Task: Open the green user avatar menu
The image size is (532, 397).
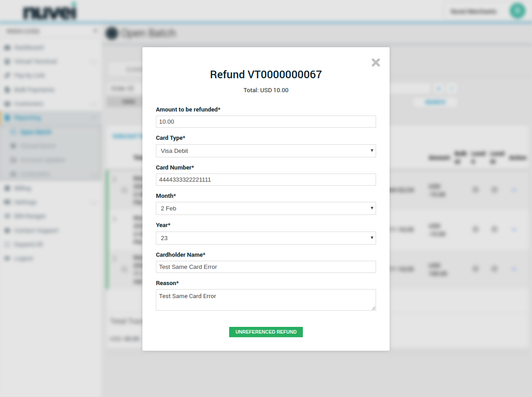Action: pos(518,11)
